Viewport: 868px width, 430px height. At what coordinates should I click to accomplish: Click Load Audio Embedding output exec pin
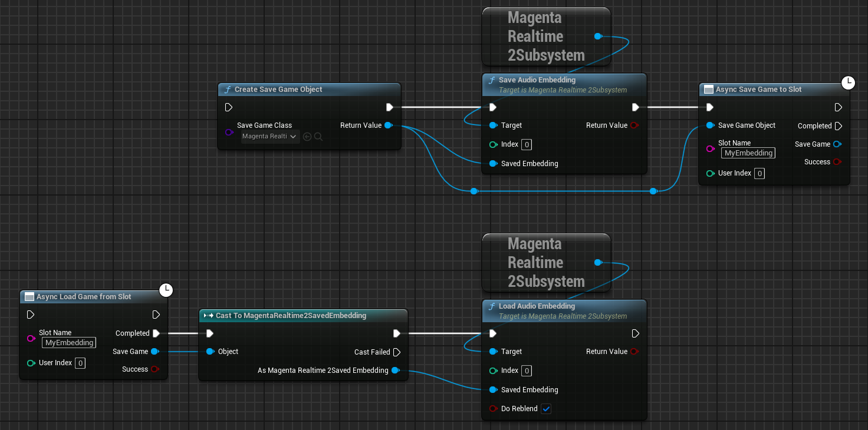coord(635,333)
